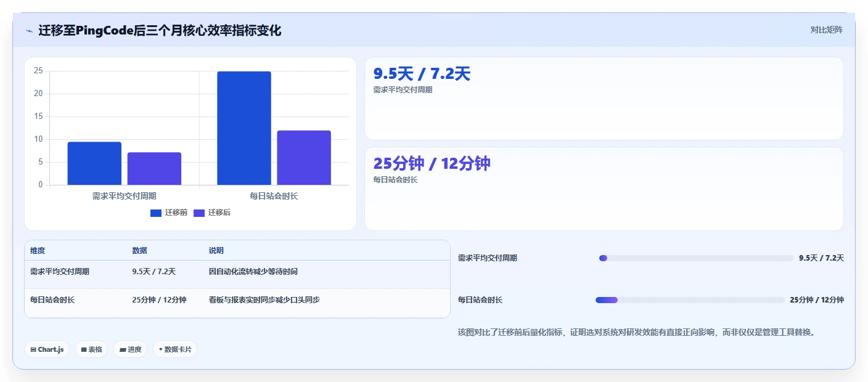
Task: Click the 9.5天 / 7.2天 table cell
Action: [x=154, y=272]
